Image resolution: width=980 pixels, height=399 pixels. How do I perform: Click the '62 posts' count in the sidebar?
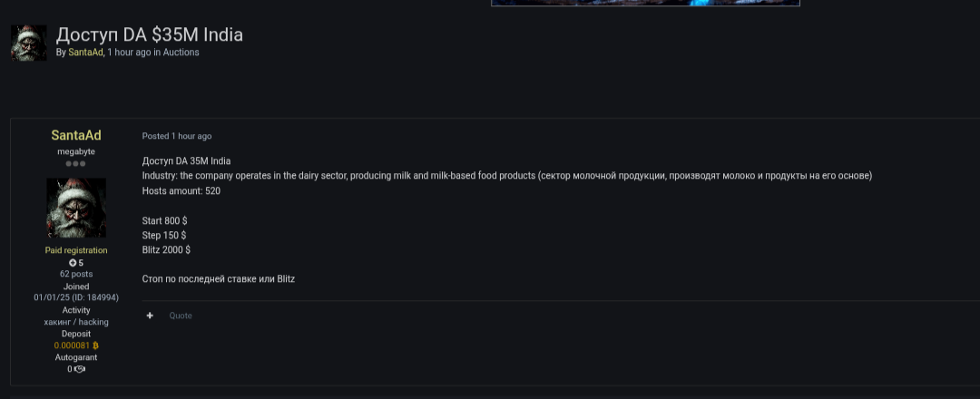(76, 274)
